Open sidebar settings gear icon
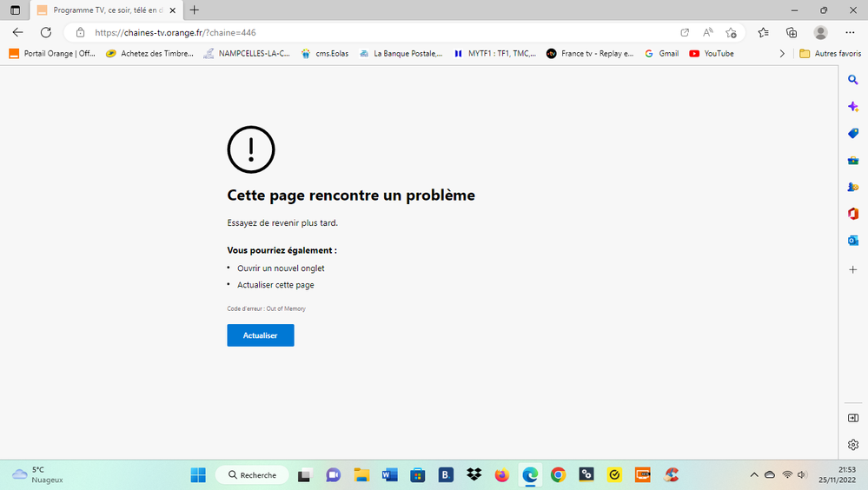 coord(853,445)
